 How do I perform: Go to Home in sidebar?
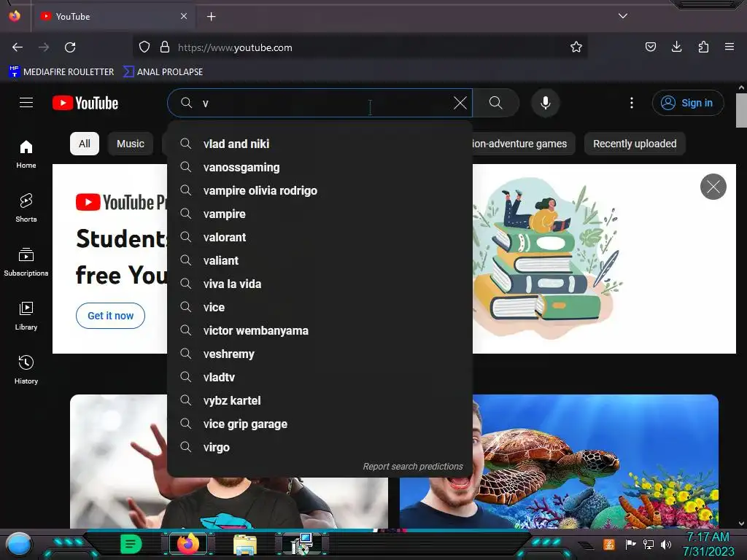tap(26, 155)
